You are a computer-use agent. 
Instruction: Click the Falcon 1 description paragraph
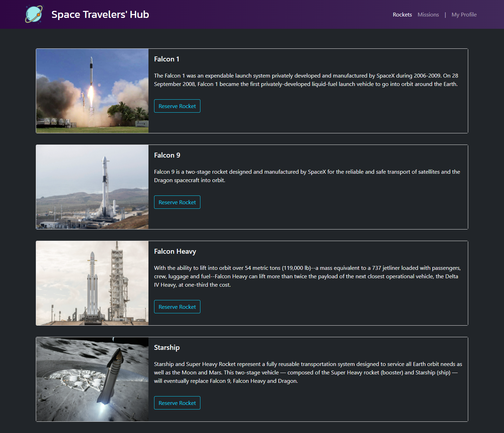click(306, 80)
